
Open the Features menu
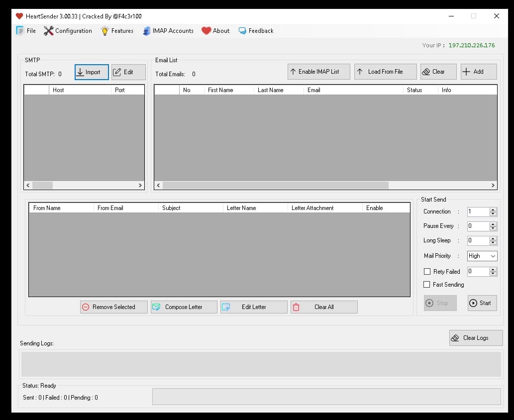116,31
